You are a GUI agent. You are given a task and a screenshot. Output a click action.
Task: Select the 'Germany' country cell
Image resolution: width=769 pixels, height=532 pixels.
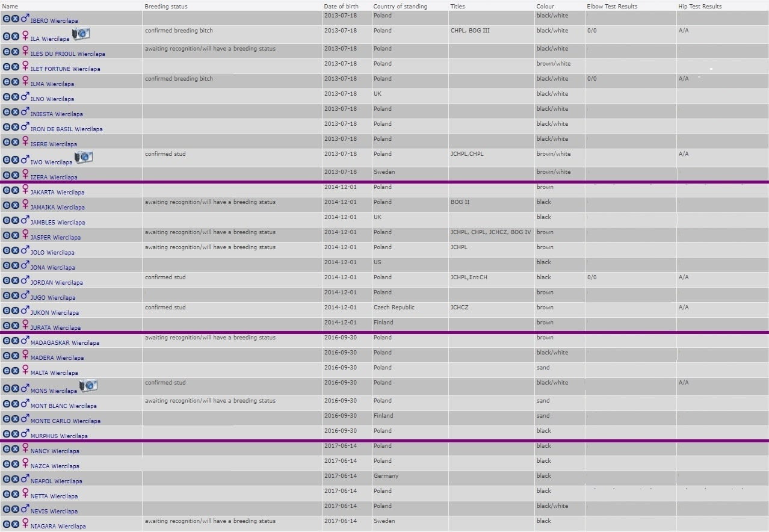(x=386, y=476)
